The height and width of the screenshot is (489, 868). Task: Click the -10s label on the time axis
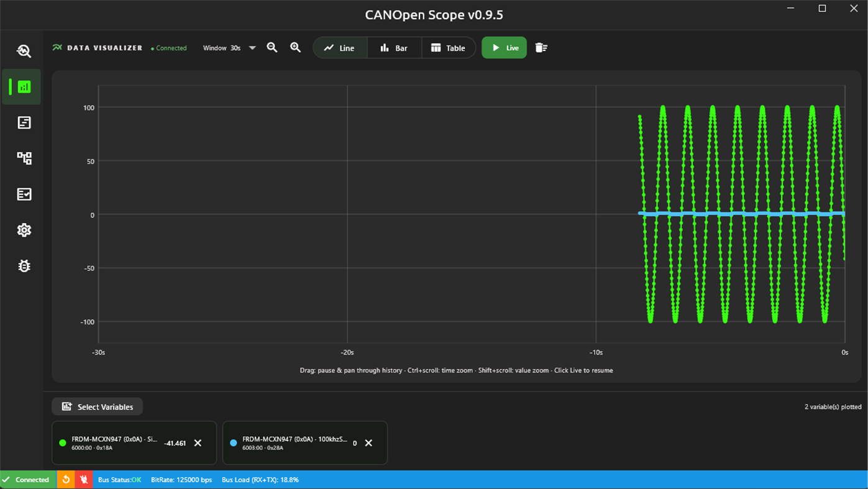pos(596,352)
